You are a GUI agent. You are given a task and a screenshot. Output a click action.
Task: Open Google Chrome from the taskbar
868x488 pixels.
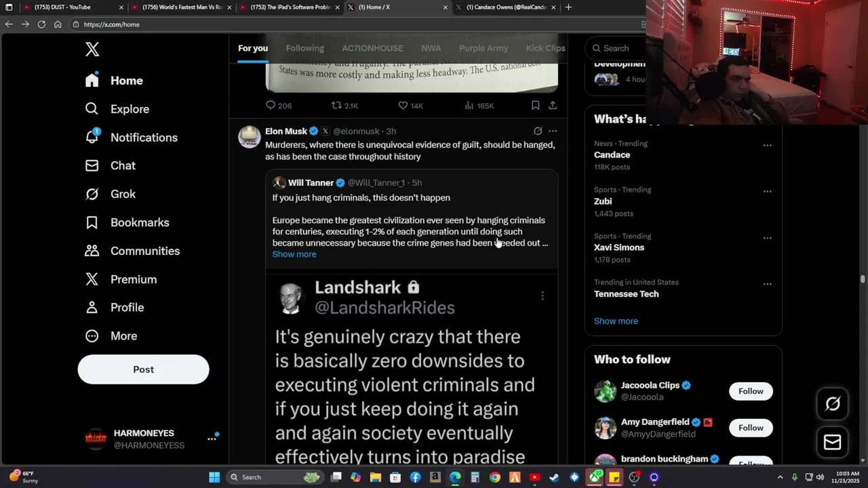tap(495, 477)
